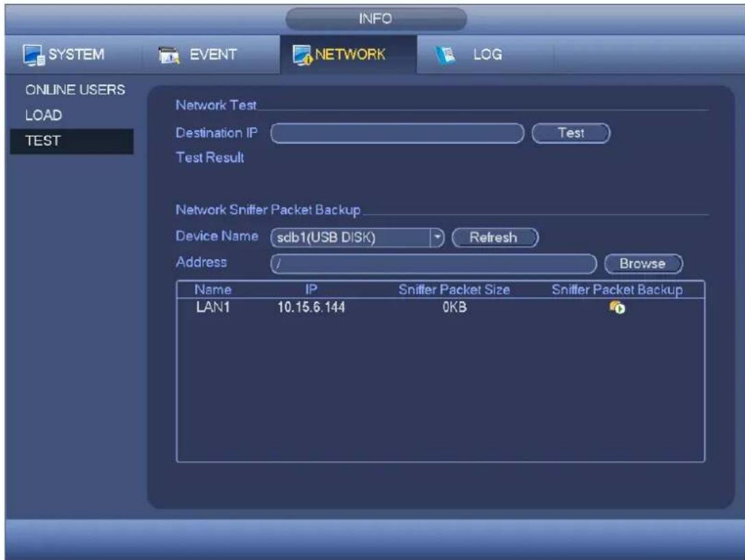Click the EVENT tab icon

pyautogui.click(x=169, y=55)
